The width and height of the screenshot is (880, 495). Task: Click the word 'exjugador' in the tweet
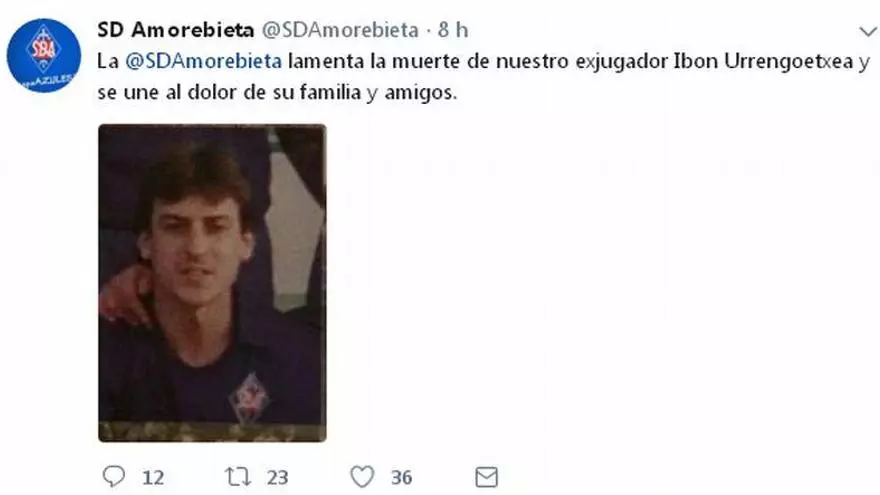coord(621,61)
